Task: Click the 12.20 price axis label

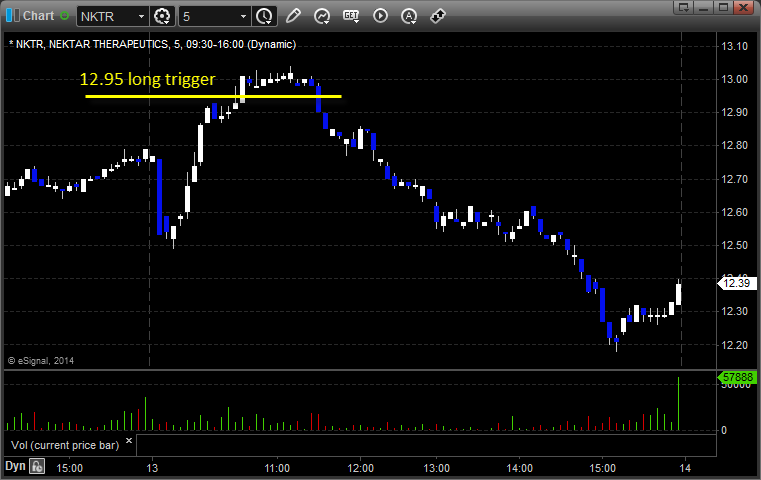Action: point(735,345)
